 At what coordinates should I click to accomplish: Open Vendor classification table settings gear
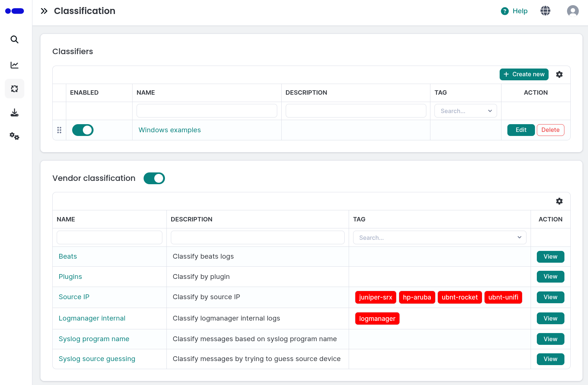(559, 201)
